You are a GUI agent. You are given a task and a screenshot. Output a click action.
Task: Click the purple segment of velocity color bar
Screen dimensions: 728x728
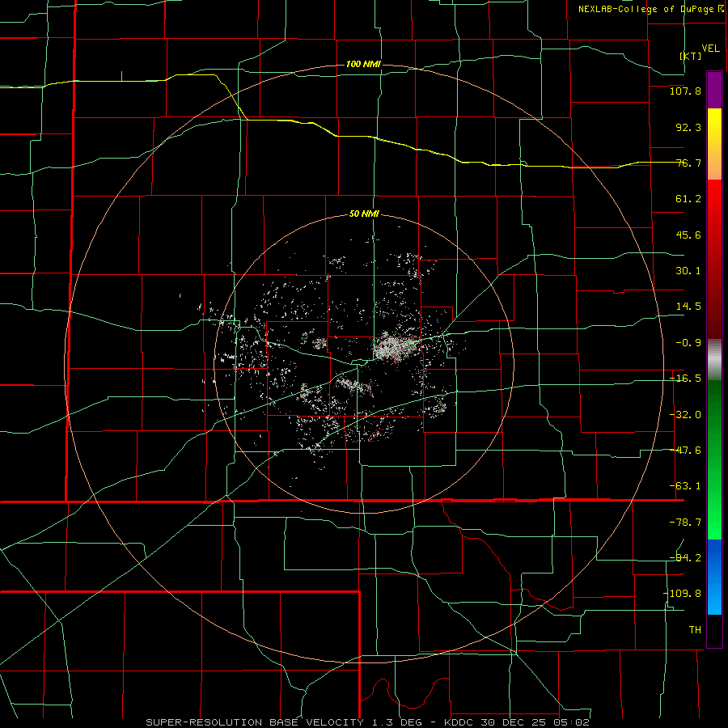714,90
